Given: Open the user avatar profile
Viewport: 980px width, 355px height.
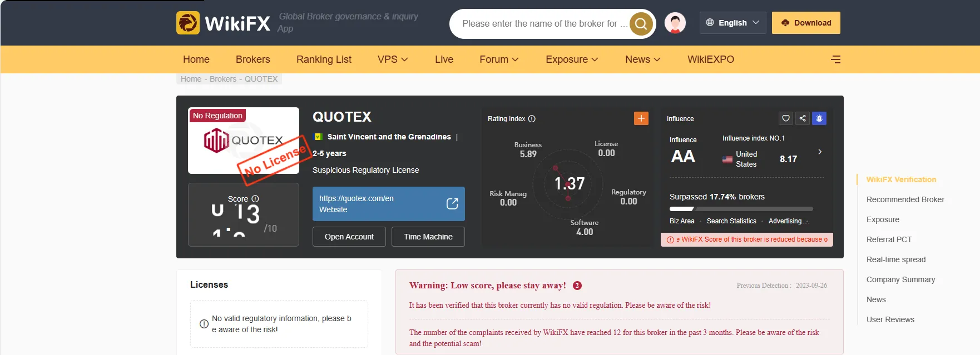Looking at the screenshot, I should coord(675,23).
